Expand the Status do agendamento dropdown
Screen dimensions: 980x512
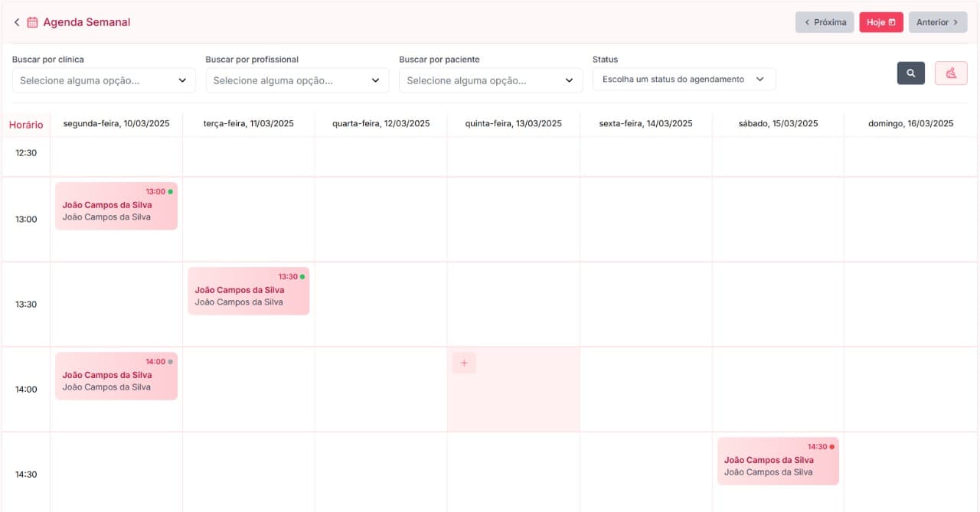coord(684,78)
